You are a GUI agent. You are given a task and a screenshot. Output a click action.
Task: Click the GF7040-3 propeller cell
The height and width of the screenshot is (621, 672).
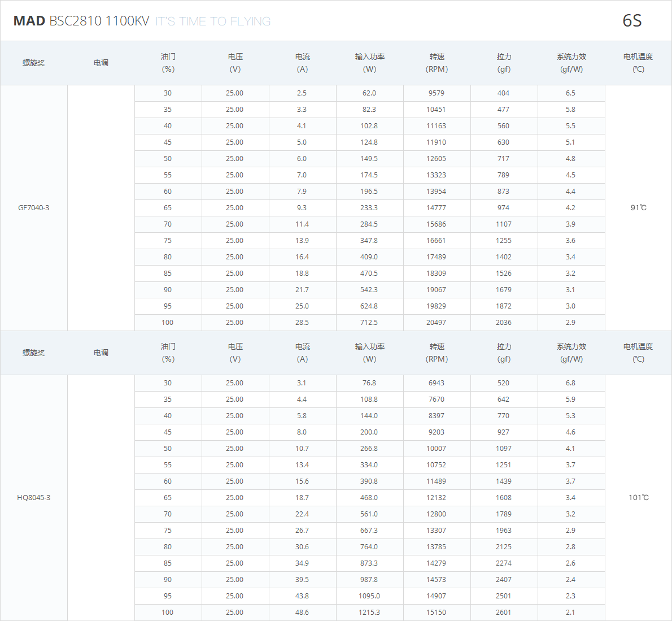coord(33,207)
